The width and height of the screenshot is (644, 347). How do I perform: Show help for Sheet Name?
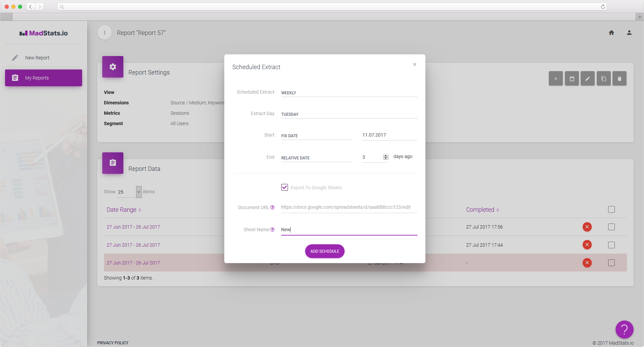pos(273,230)
